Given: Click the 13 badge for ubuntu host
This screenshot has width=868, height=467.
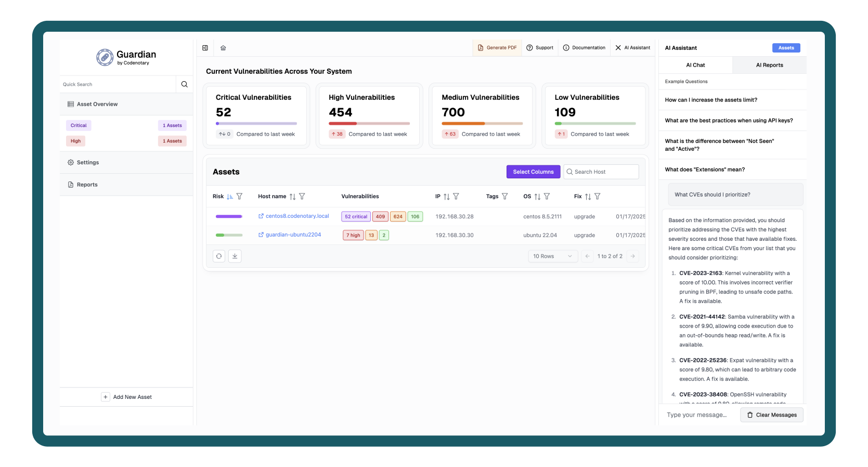Looking at the screenshot, I should (371, 235).
